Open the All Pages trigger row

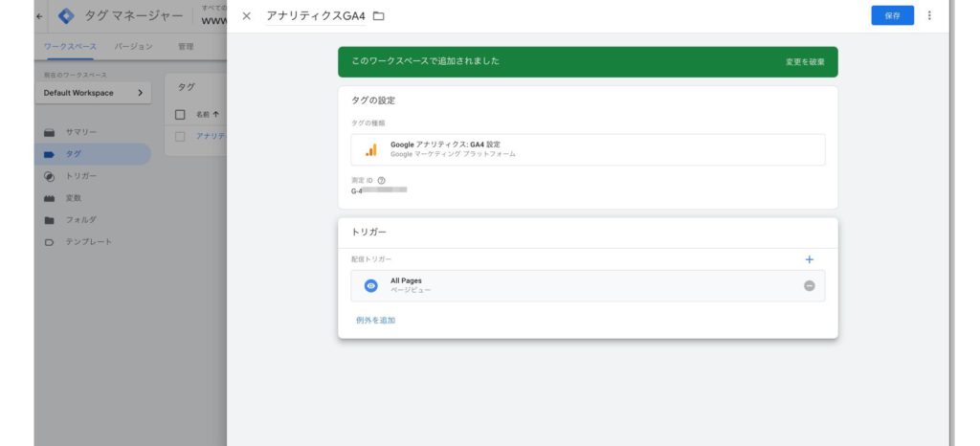588,286
